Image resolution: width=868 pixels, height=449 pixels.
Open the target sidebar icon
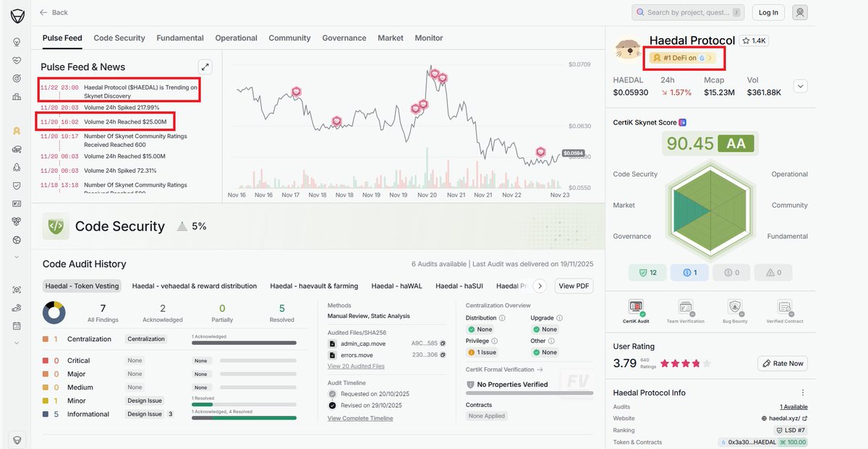click(x=17, y=78)
